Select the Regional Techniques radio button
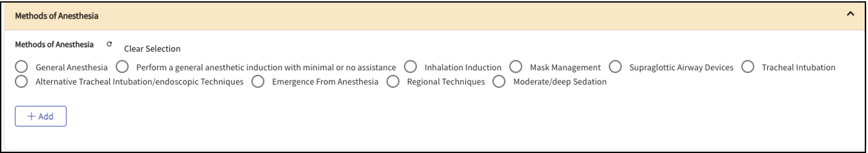Viewport: 868px width, 153px height. [393, 81]
